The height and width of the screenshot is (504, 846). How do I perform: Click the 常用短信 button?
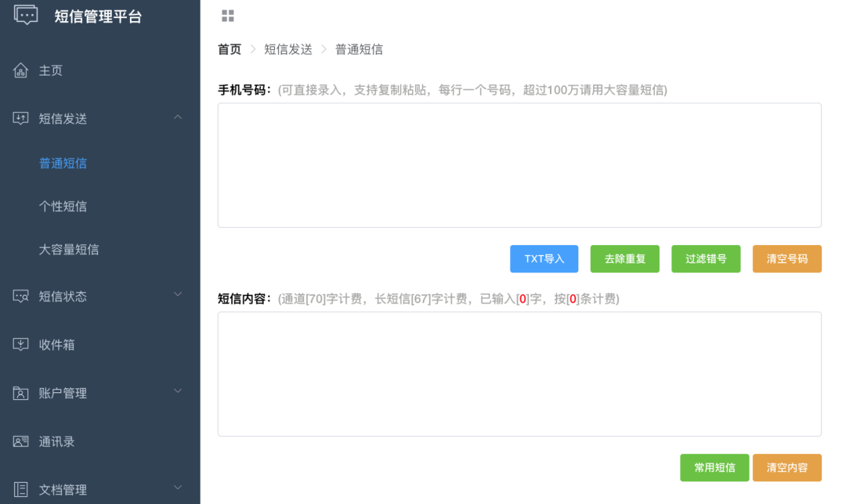pyautogui.click(x=714, y=467)
